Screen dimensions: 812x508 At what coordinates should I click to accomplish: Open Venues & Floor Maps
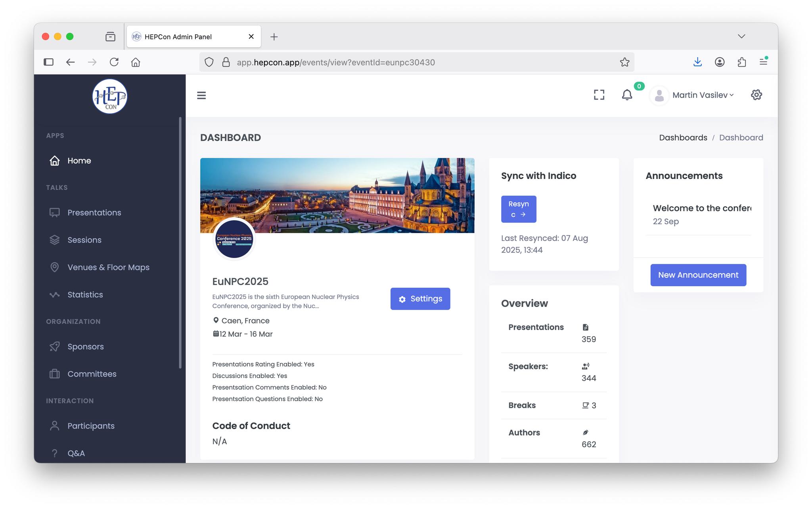pyautogui.click(x=108, y=267)
